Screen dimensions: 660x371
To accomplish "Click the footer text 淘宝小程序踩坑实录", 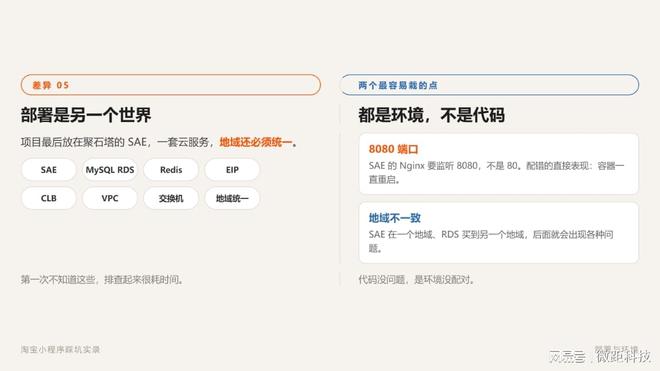I will tap(60, 349).
